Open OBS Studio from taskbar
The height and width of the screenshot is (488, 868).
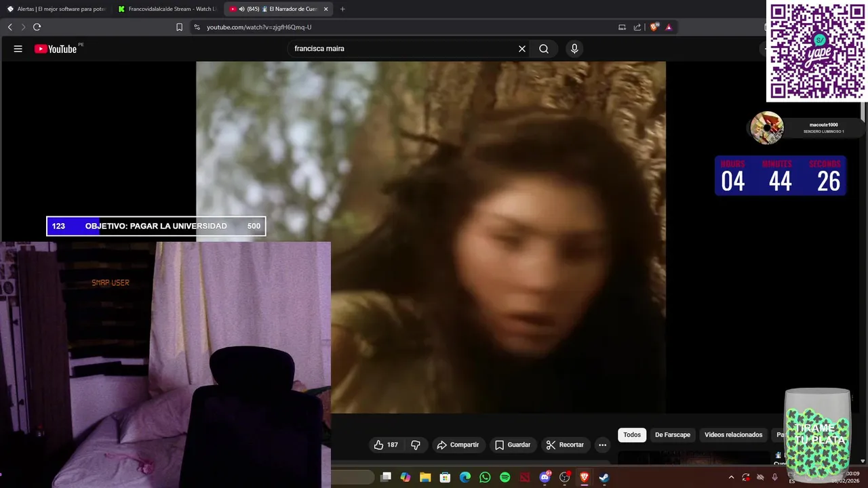tap(564, 477)
